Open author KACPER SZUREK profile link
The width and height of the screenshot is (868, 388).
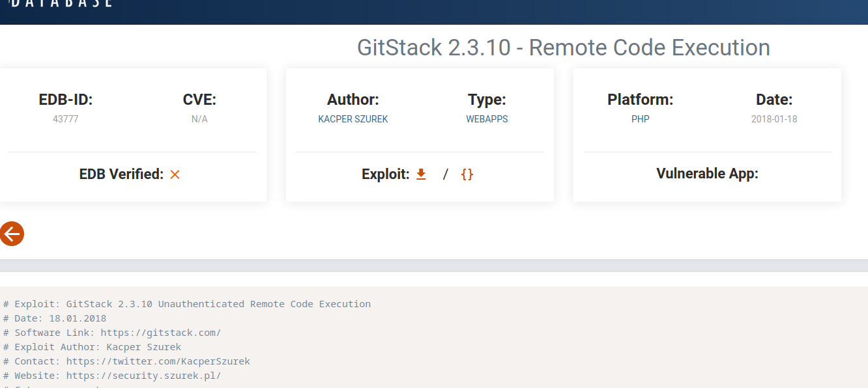(353, 119)
